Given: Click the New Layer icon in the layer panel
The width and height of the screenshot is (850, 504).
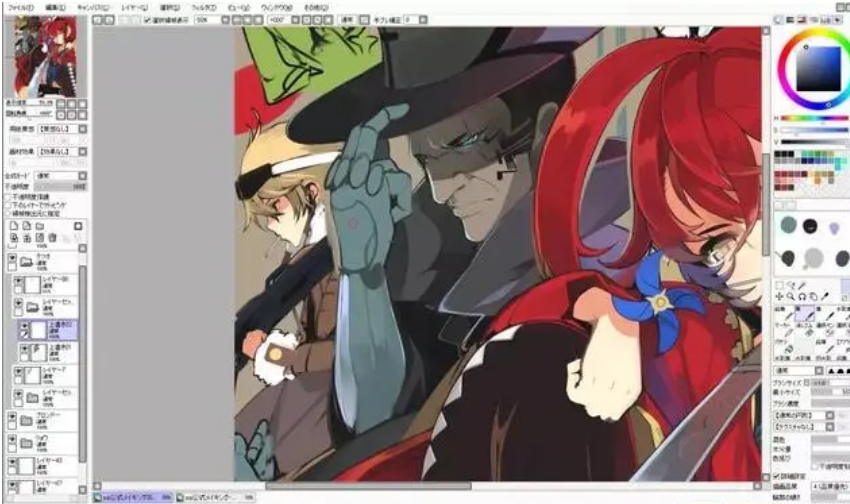Looking at the screenshot, I should [14, 225].
